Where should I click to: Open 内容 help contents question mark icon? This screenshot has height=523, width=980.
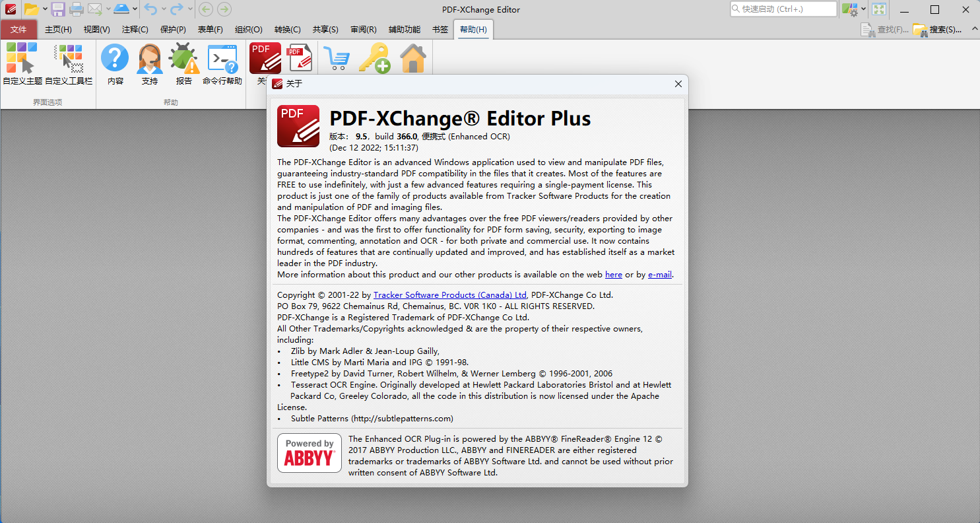(115, 64)
